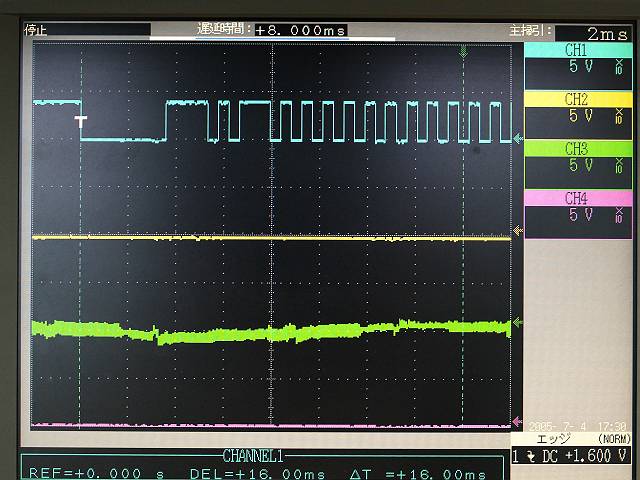Click the CH1 x10 probe indicator
640x480 pixels.
click(x=619, y=67)
